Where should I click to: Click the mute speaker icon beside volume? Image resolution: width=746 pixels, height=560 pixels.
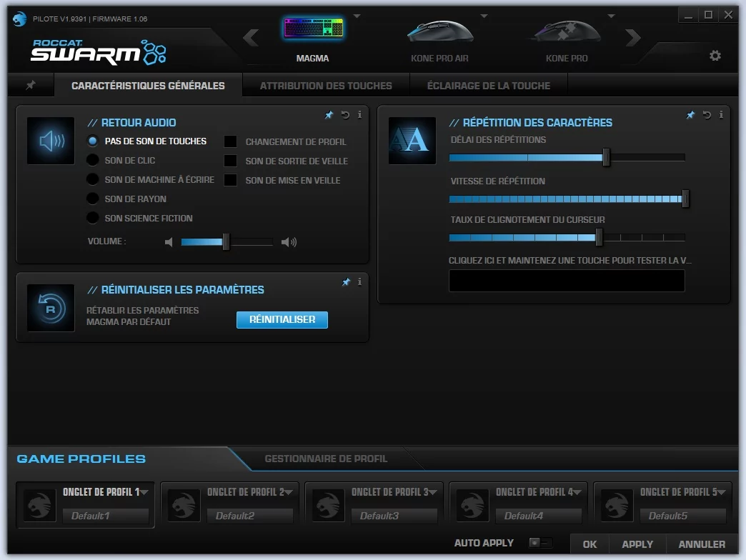(169, 242)
